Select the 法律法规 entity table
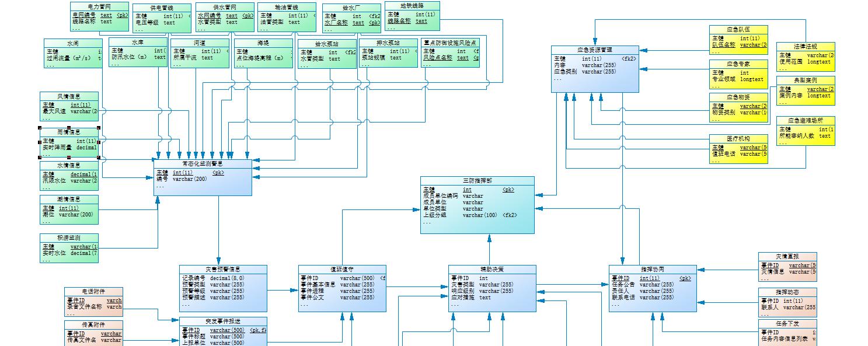This screenshot has width=868, height=346. click(806, 57)
